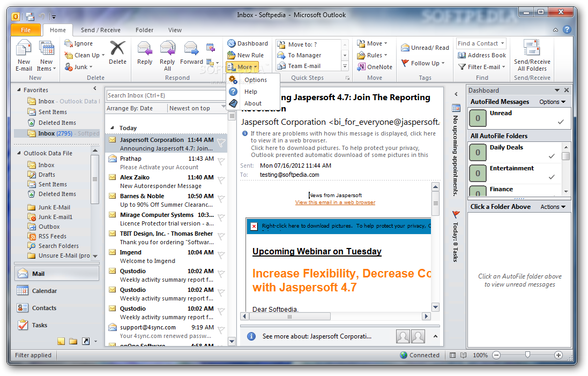The width and height of the screenshot is (588, 376).
Task: Toggle Unread/ Read status
Action: [x=425, y=48]
